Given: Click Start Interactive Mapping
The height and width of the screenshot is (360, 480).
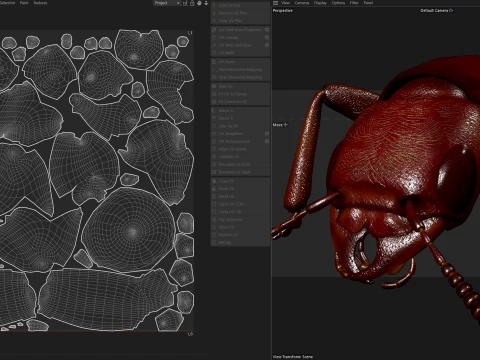Looking at the screenshot, I should [240, 70].
